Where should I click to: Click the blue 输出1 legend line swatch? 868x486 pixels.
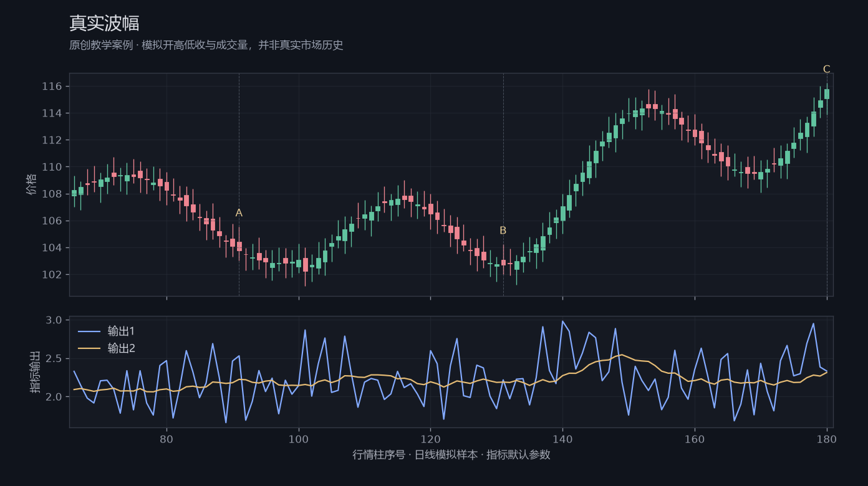click(88, 331)
